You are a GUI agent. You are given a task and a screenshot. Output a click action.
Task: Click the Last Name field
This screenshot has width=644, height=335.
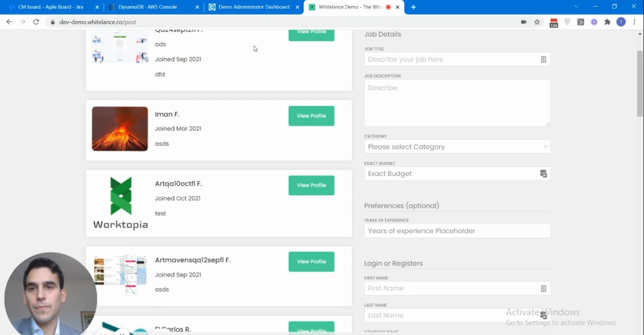click(x=457, y=315)
